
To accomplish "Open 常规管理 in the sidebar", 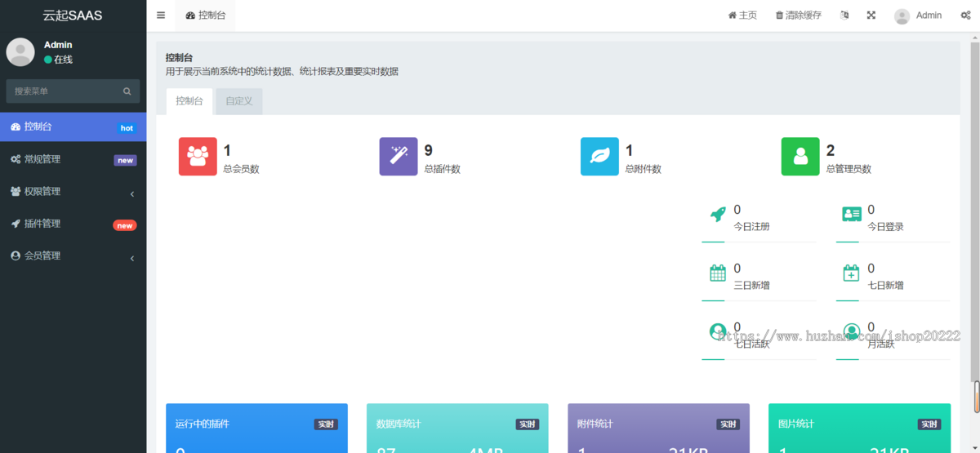I will pyautogui.click(x=73, y=159).
